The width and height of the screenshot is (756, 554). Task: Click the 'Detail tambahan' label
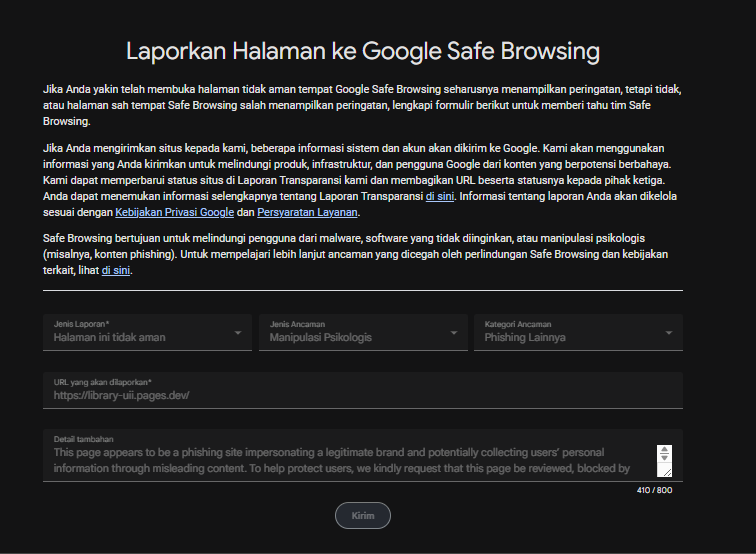83,439
